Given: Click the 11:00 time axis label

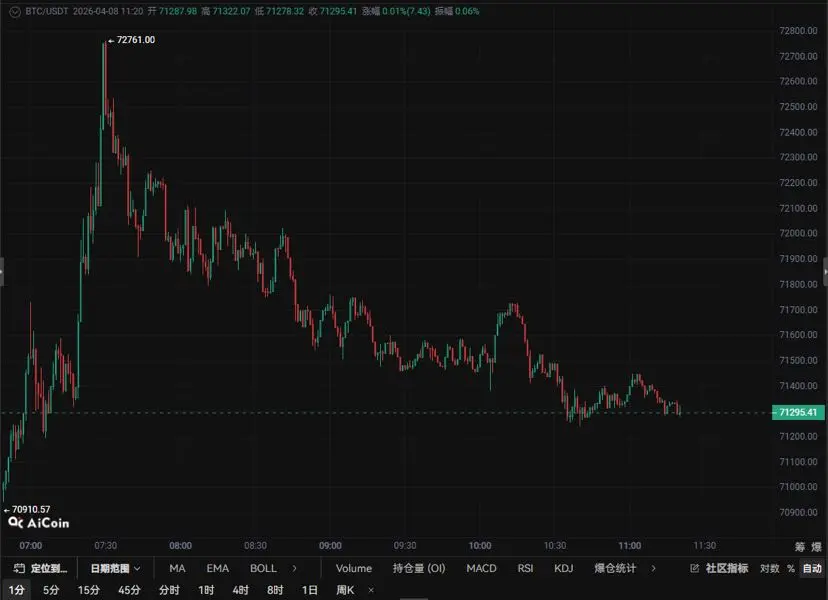Looking at the screenshot, I should pos(629,546).
